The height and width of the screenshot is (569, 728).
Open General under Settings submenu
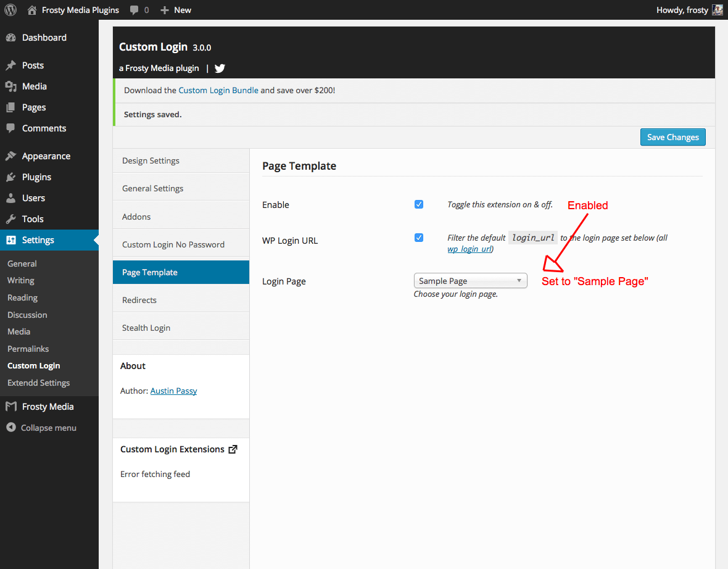(x=22, y=264)
